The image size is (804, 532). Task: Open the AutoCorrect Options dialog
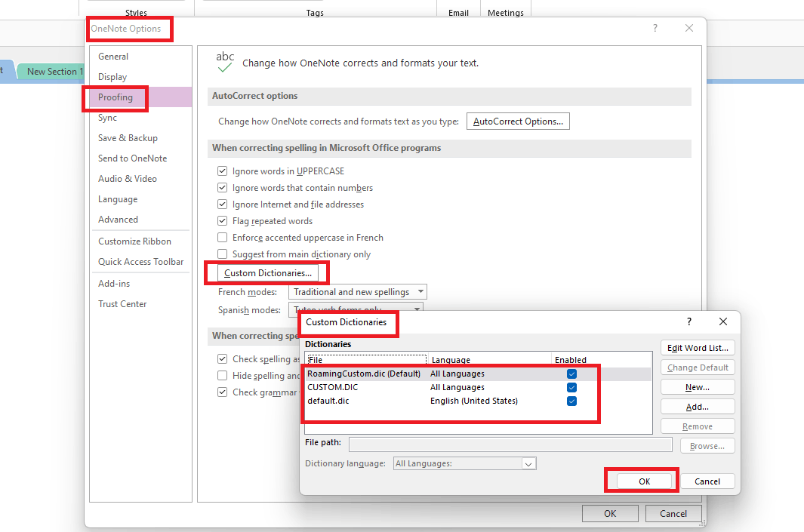pos(518,121)
